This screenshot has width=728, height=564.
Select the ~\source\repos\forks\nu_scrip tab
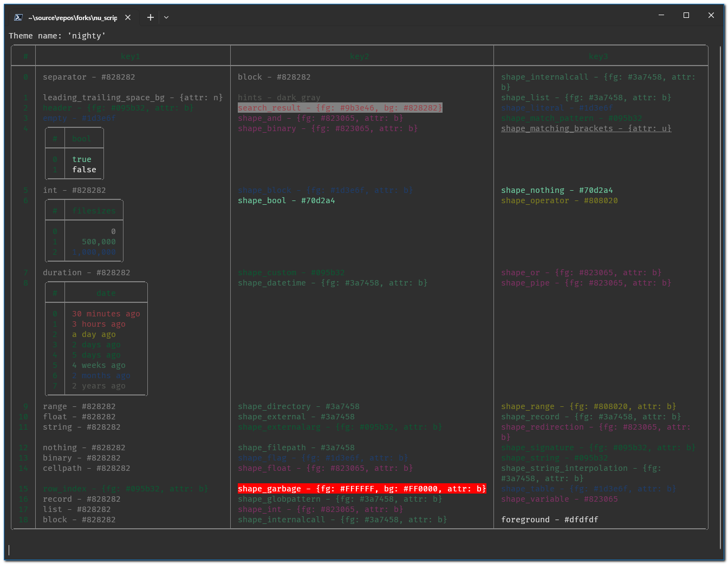(x=73, y=17)
